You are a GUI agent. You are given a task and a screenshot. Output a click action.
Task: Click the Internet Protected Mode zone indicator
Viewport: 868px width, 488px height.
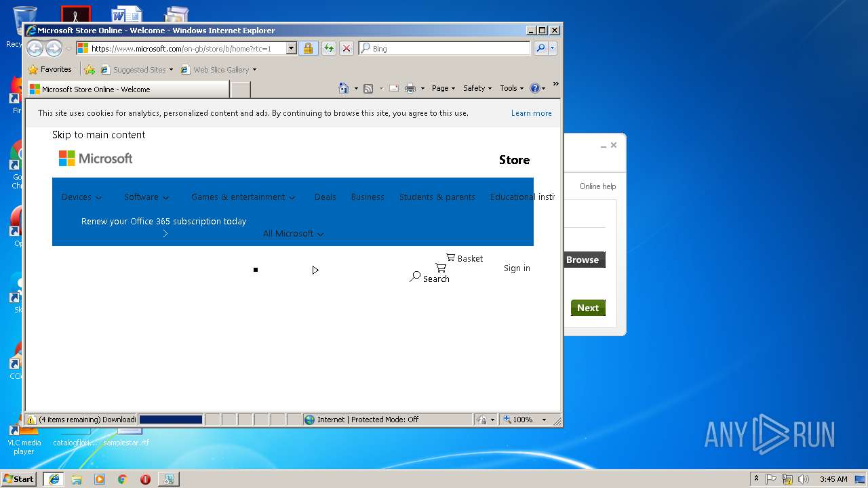(x=387, y=420)
